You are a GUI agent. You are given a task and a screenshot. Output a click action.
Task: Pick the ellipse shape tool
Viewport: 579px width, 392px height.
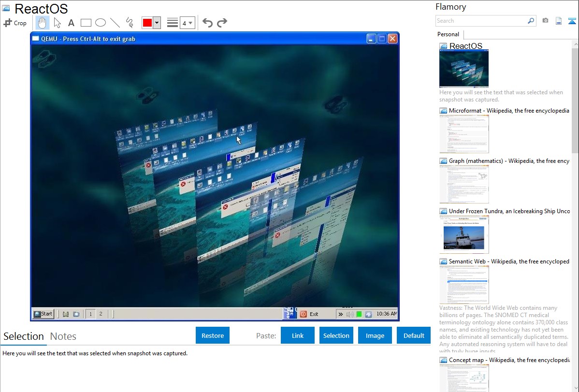click(x=101, y=23)
